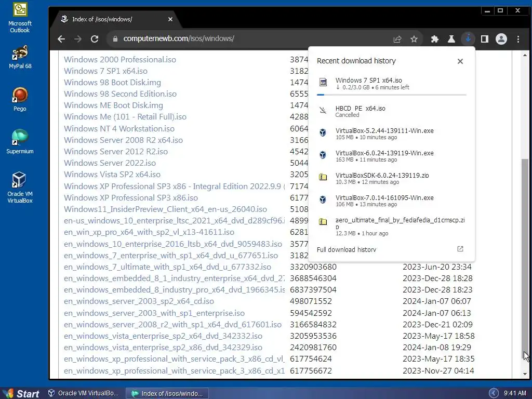532x399 pixels.
Task: Click Full download history text
Action: point(347,250)
